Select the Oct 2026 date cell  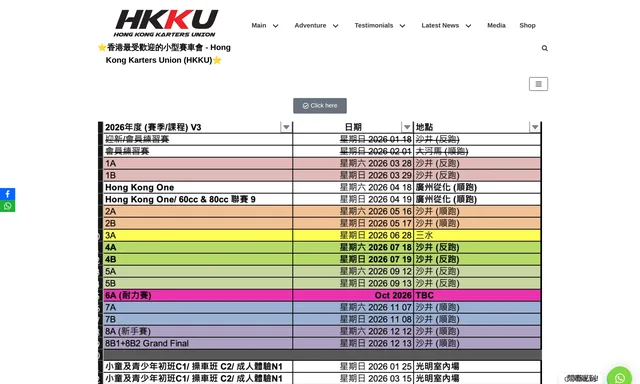tap(353, 295)
